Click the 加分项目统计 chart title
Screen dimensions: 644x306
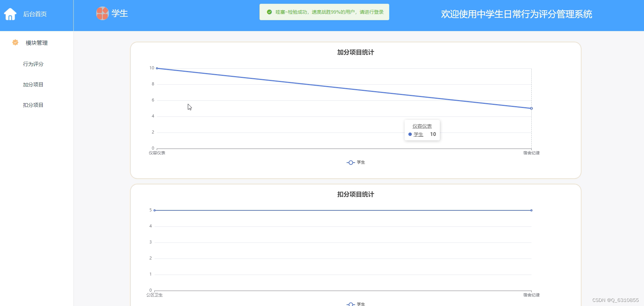coord(355,52)
